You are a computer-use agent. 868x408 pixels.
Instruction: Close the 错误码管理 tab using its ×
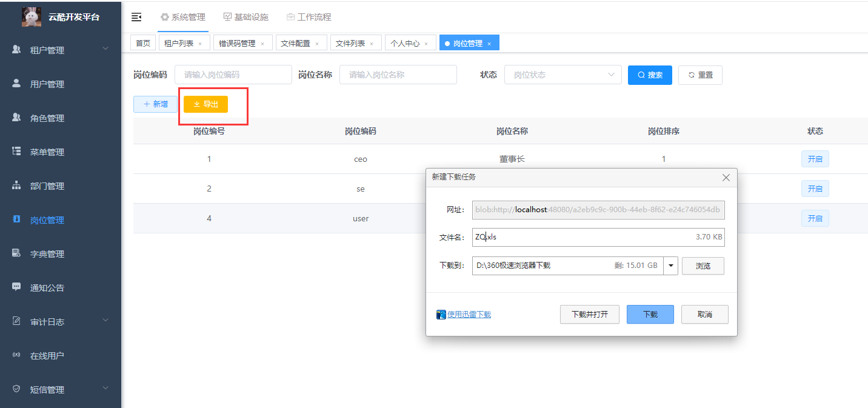click(x=262, y=44)
